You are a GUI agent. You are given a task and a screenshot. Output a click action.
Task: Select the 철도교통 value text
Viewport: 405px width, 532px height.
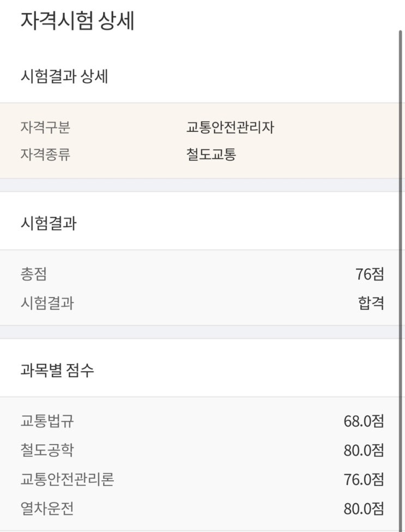point(211,155)
